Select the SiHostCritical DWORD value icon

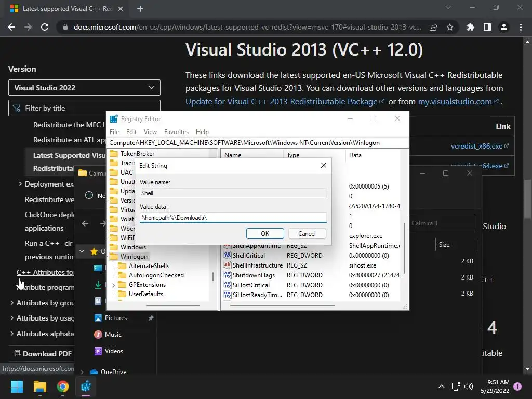click(x=228, y=285)
